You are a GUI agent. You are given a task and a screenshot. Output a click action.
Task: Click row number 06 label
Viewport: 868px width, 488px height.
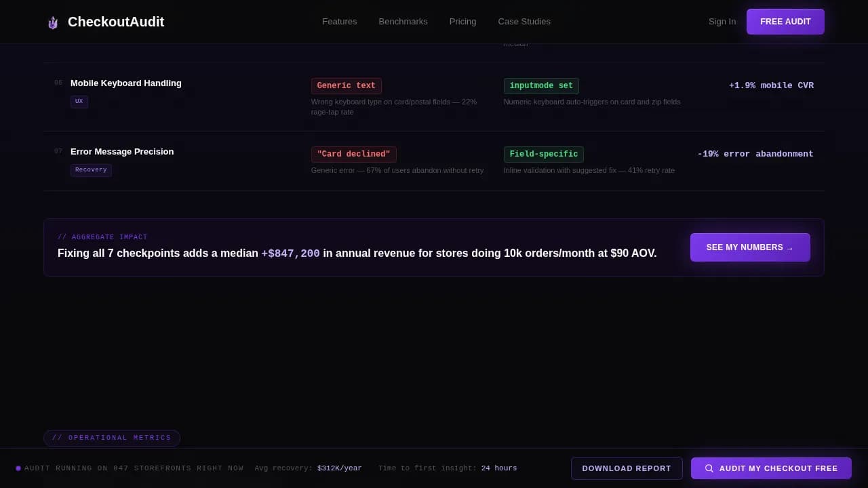[58, 83]
